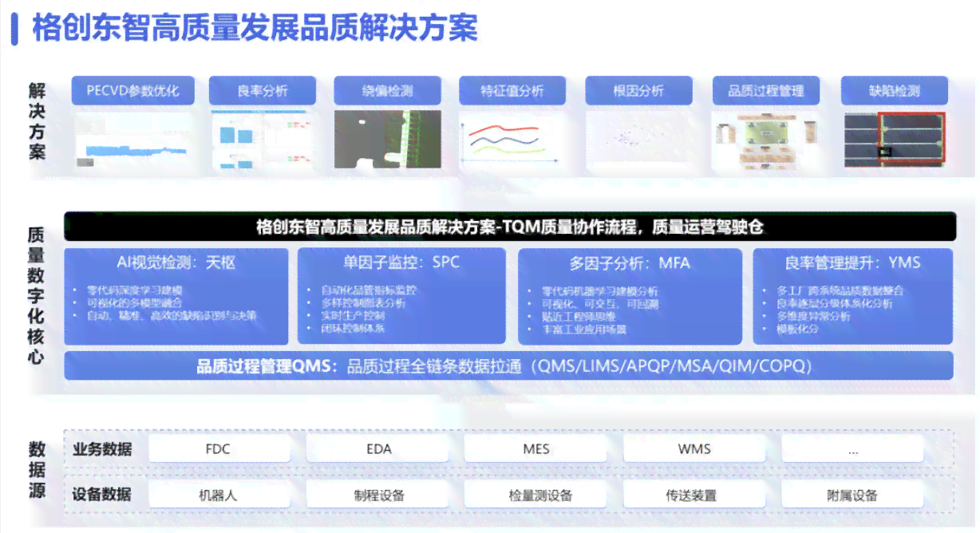The image size is (980, 533).
Task: Click the 单因子监控：SPC card heading
Action: pyautogui.click(x=401, y=263)
